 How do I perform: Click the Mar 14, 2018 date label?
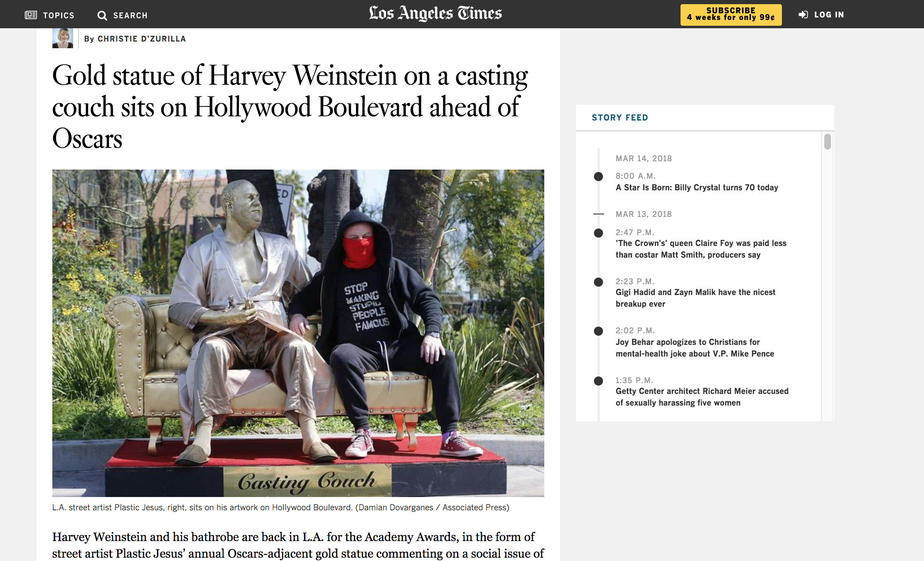[x=643, y=158]
